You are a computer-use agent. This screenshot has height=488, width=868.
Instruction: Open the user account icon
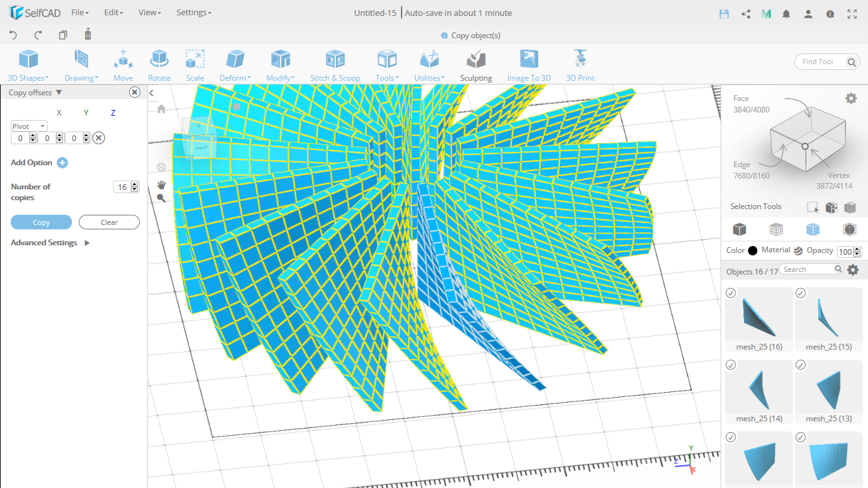click(808, 13)
